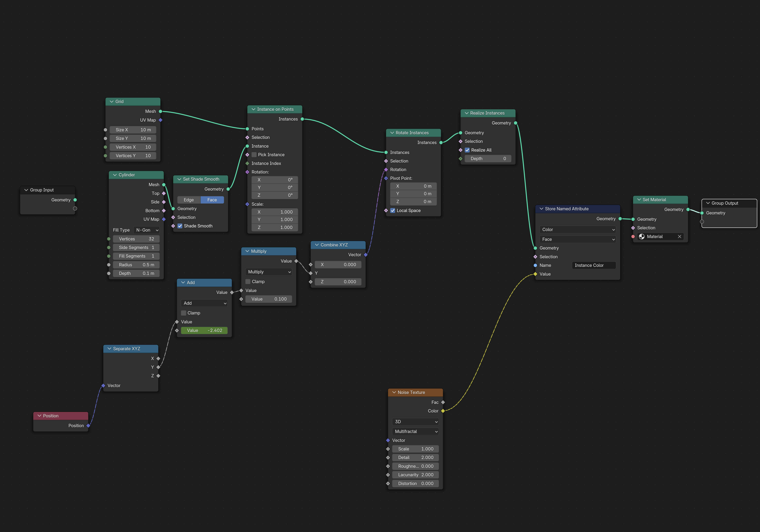This screenshot has width=760, height=532.
Task: Click the Noise Texture Fac output socket
Action: [443, 402]
